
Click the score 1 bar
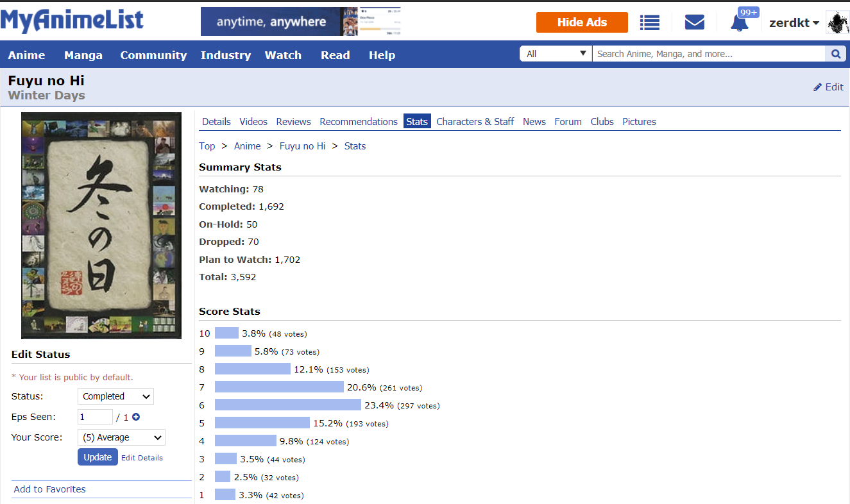pyautogui.click(x=225, y=495)
